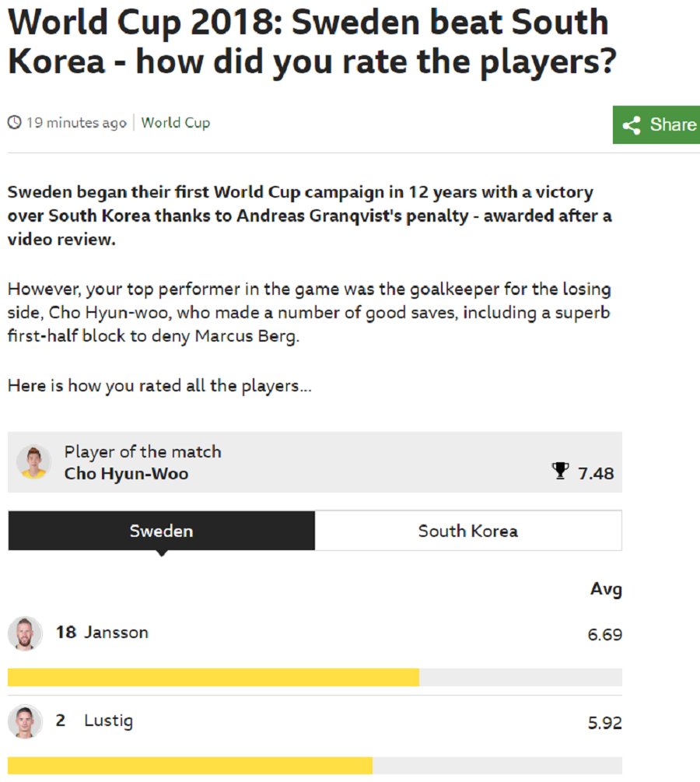Click the 19 minutes ago timestamp
The width and height of the screenshot is (700, 782).
click(x=76, y=123)
